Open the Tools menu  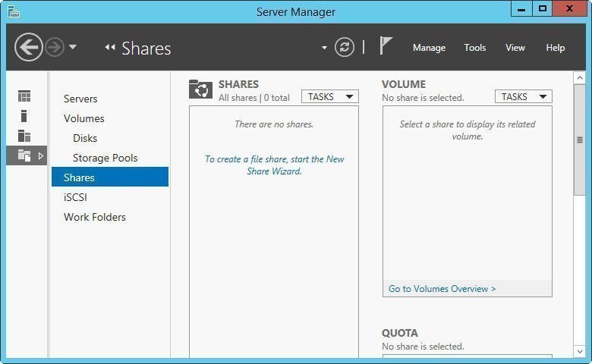475,48
